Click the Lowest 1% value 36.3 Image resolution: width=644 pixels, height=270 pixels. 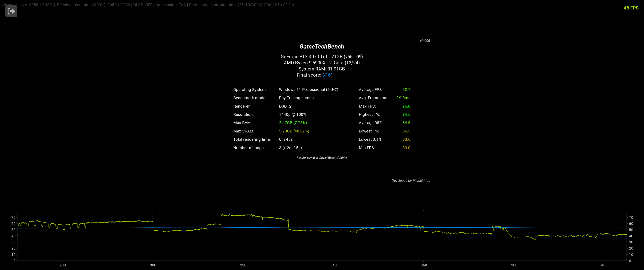(406, 131)
